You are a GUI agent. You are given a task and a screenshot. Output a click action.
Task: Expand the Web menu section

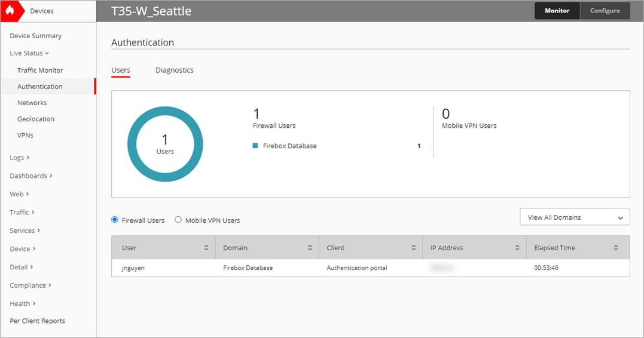pyautogui.click(x=19, y=194)
